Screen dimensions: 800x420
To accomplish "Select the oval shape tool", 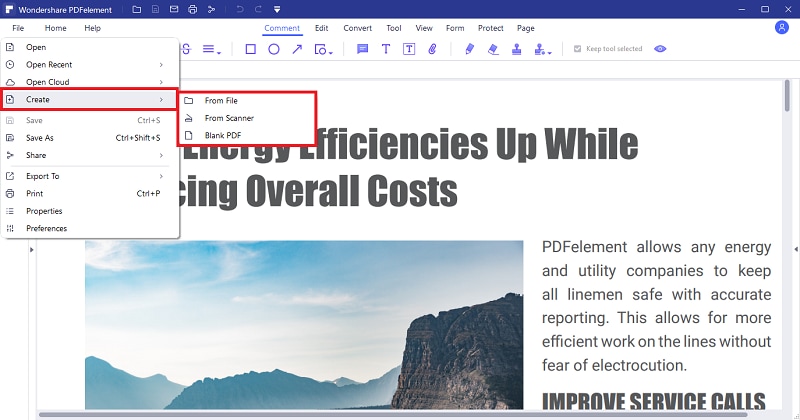I will 274,49.
